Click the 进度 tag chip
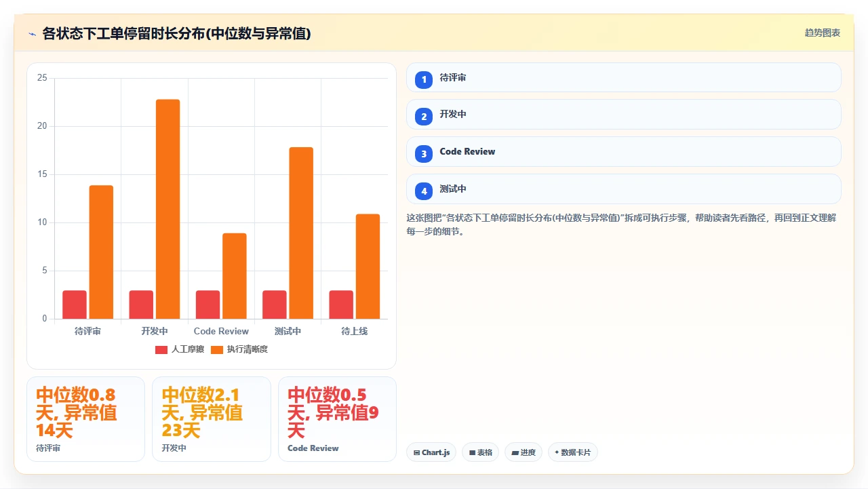Screen dimensions: 868x489 (524, 452)
